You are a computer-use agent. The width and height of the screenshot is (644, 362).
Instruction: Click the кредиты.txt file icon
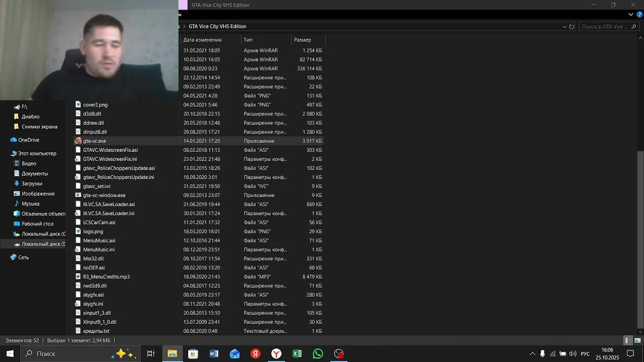tap(78, 331)
